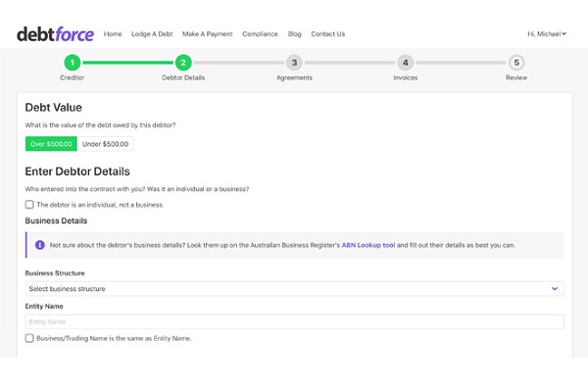This screenshot has width=588, height=392.
Task: Open the Compliance page
Action: [x=260, y=33]
